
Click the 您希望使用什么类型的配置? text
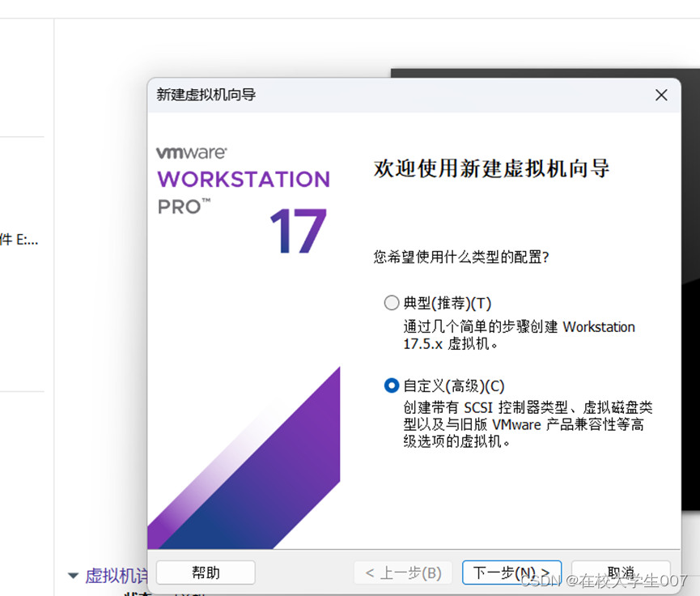[461, 257]
